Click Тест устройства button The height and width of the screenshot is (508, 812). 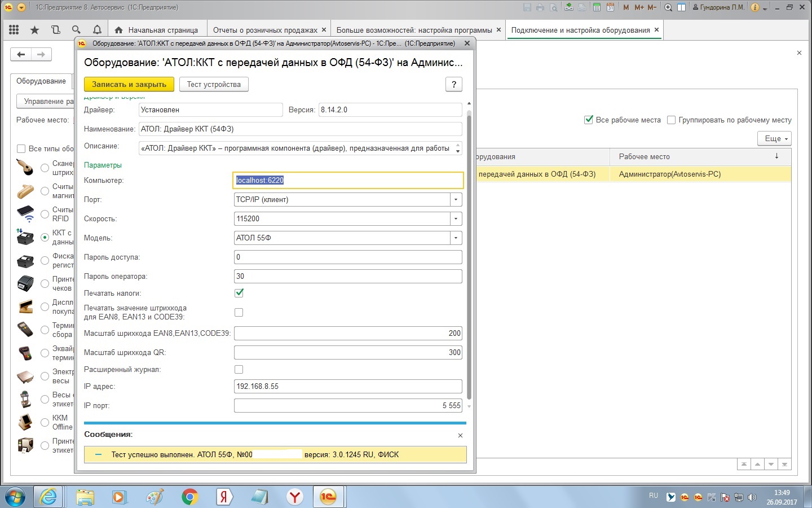click(x=214, y=84)
